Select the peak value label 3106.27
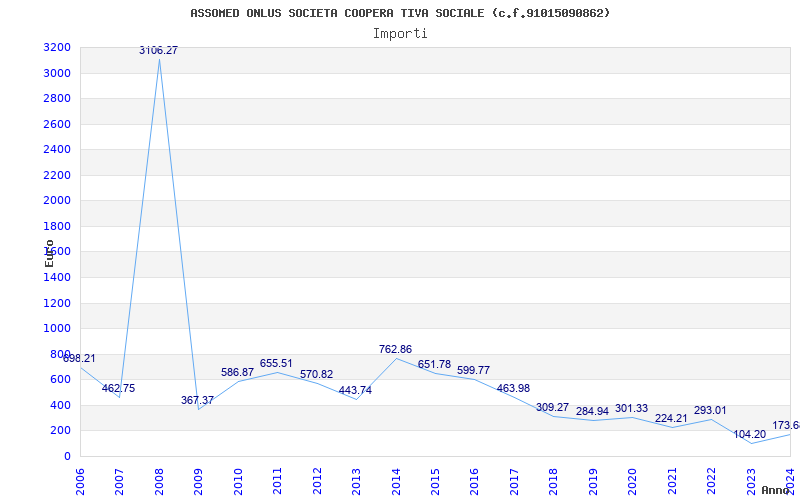Screen dimensions: 800x500 pyautogui.click(x=159, y=51)
